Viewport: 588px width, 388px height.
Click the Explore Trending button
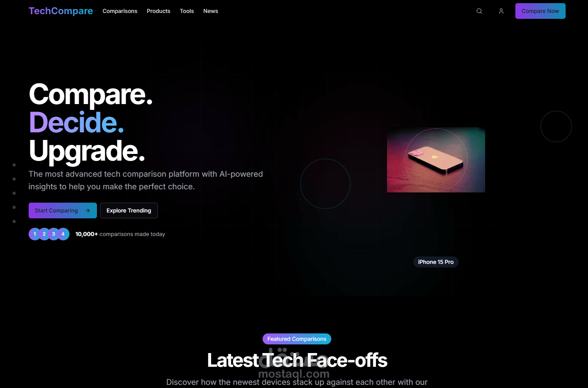(129, 210)
